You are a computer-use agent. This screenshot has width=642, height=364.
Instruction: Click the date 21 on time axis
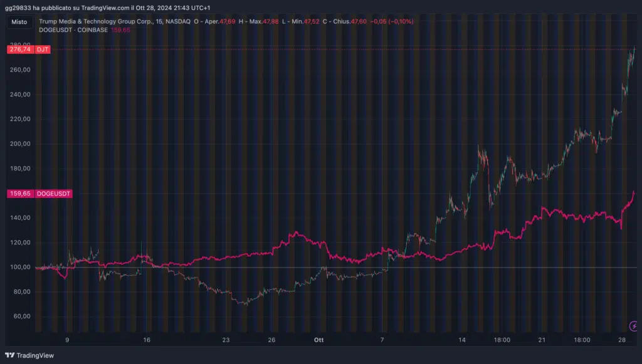coord(542,340)
